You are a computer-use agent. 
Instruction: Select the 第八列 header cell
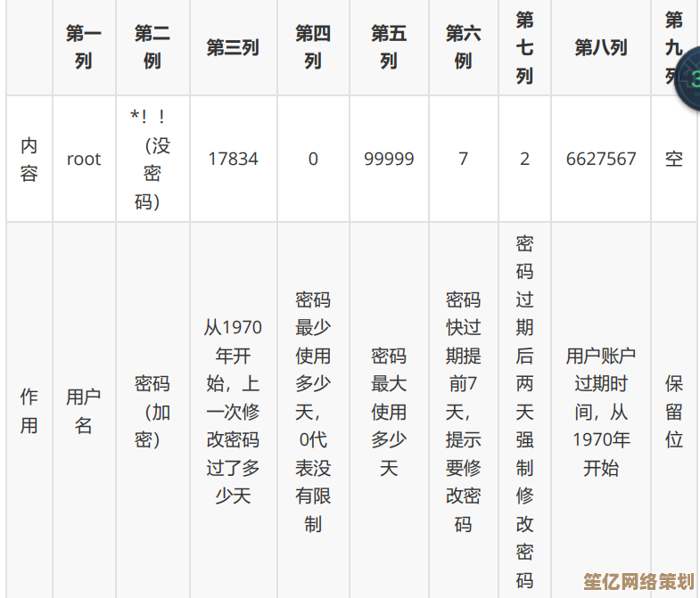click(x=601, y=47)
